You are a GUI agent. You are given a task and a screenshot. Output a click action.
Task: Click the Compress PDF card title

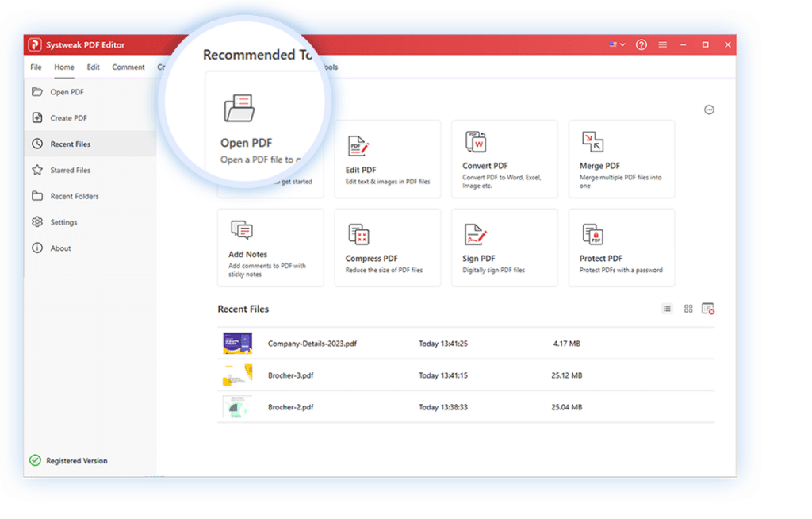click(372, 259)
